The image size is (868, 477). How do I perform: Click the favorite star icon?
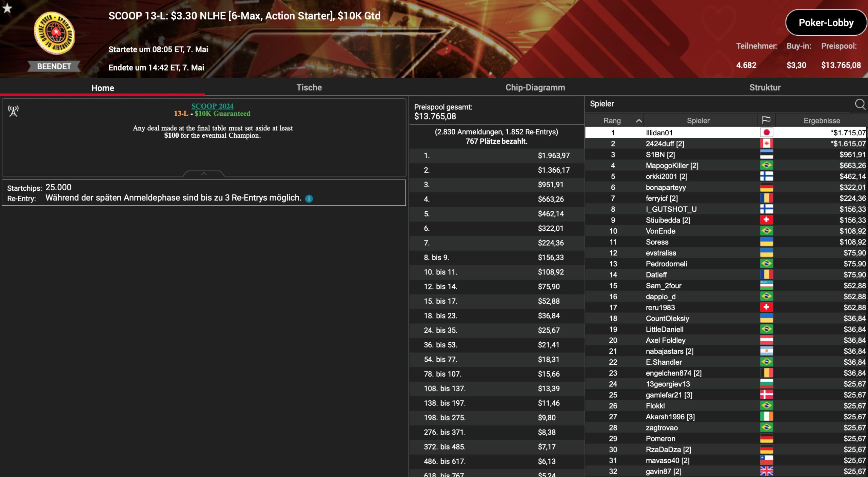(7, 7)
